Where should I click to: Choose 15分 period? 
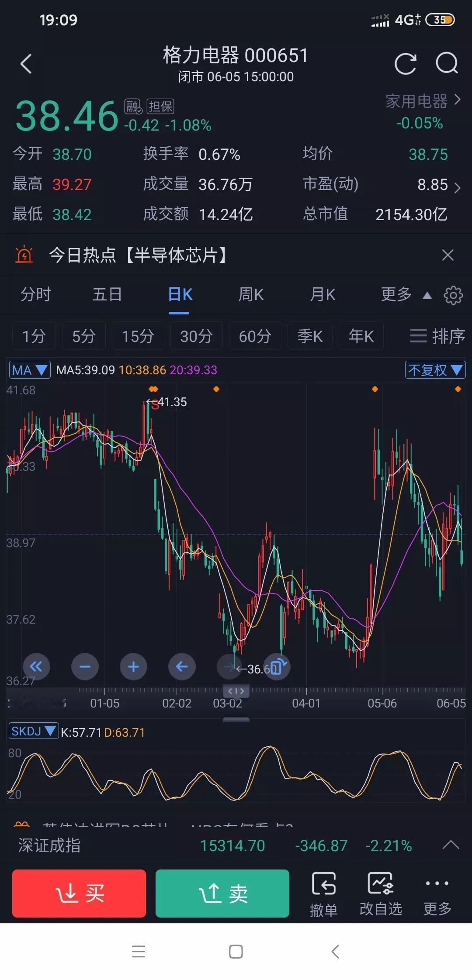coord(138,336)
